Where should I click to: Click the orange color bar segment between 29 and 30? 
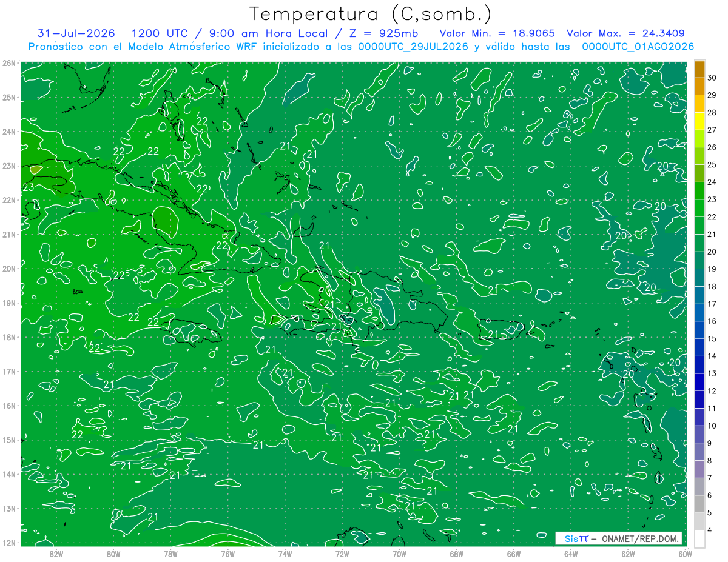point(699,87)
